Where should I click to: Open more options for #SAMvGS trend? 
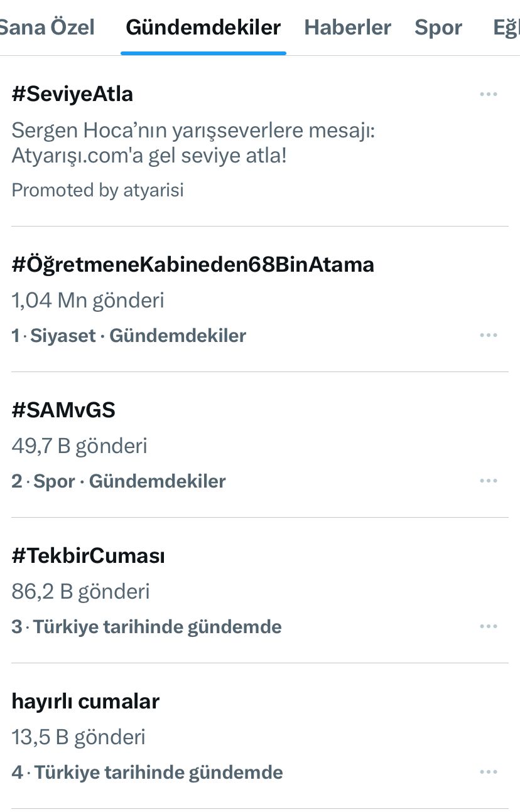coord(488,481)
